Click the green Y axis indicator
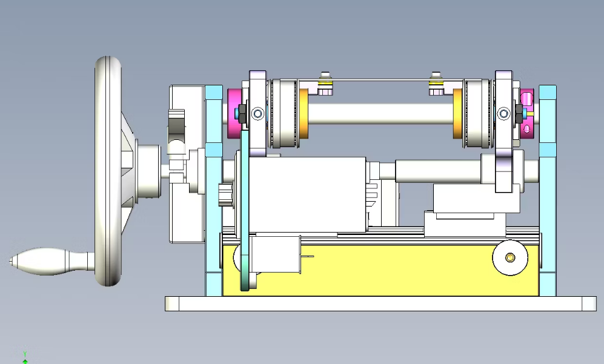This screenshot has height=364, width=604. 25,357
